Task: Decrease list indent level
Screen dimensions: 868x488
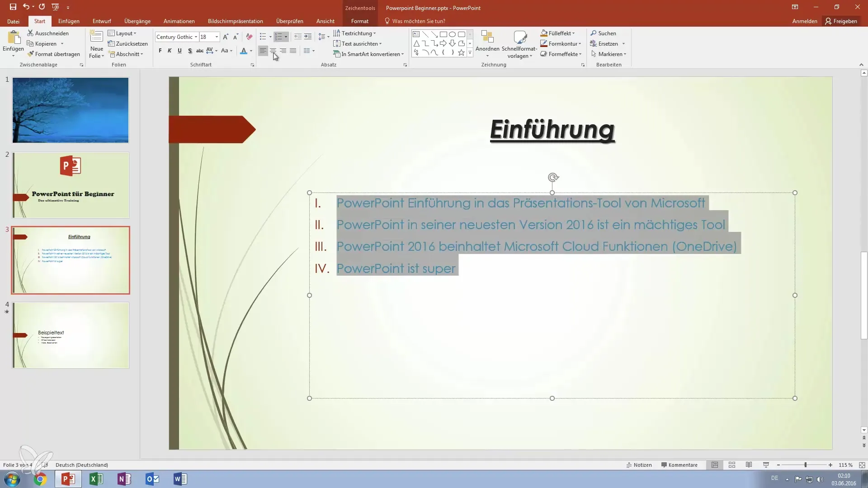Action: click(x=297, y=37)
